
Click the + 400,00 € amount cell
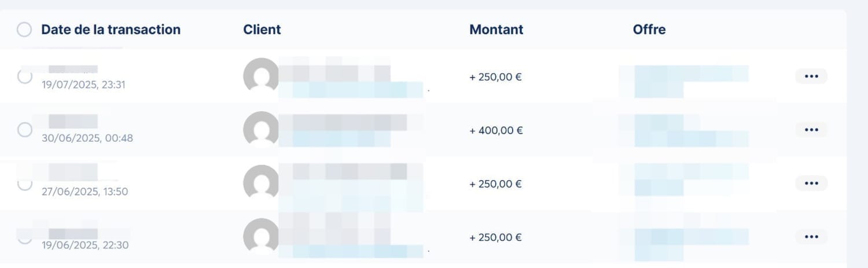pos(496,130)
